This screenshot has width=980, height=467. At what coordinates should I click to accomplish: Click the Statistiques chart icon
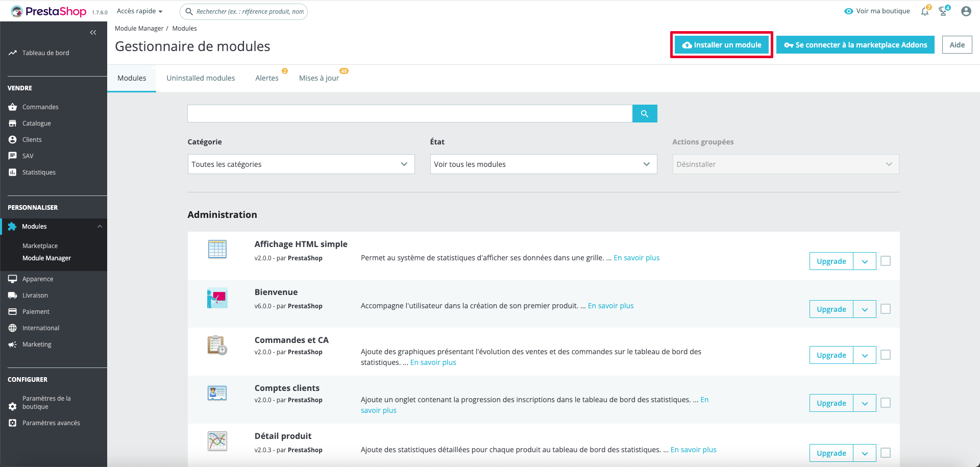click(x=13, y=173)
